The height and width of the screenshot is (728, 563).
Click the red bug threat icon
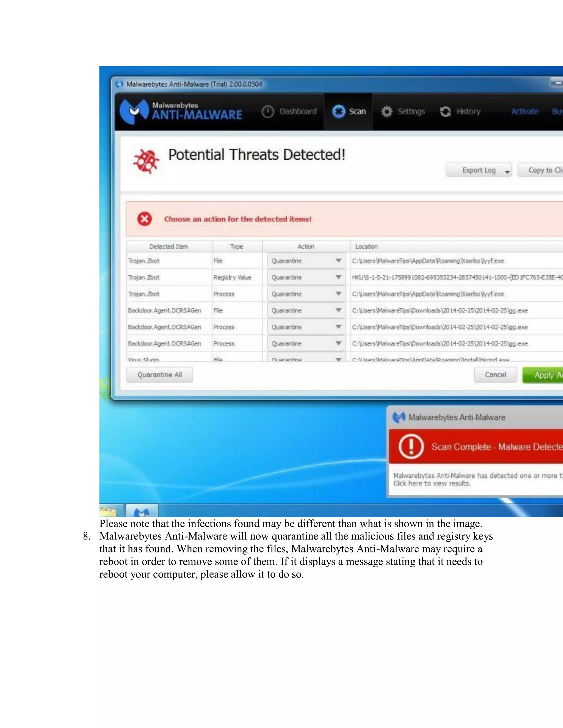(x=146, y=161)
